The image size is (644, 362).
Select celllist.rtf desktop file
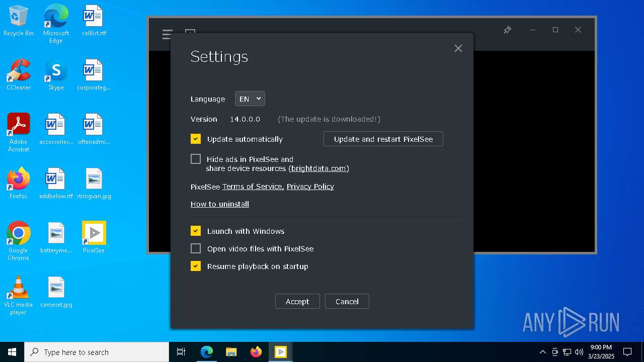(94, 21)
